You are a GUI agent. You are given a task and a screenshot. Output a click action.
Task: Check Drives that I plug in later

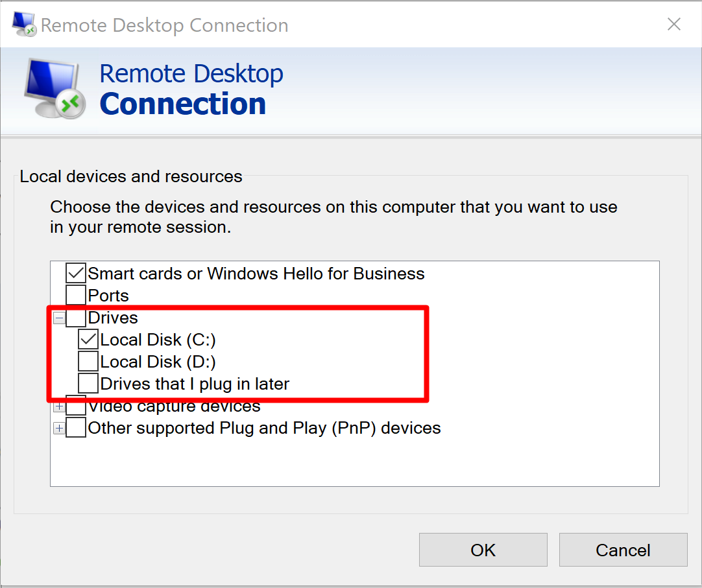88,383
